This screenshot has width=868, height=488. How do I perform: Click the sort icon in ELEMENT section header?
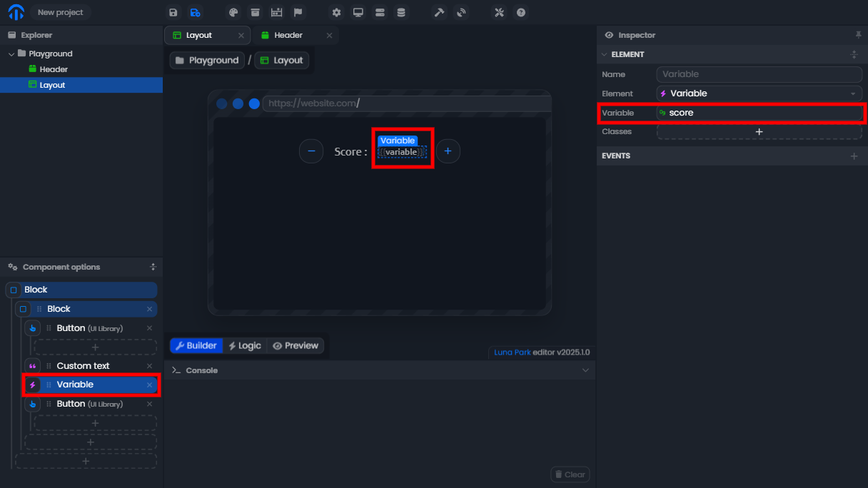pos(854,54)
